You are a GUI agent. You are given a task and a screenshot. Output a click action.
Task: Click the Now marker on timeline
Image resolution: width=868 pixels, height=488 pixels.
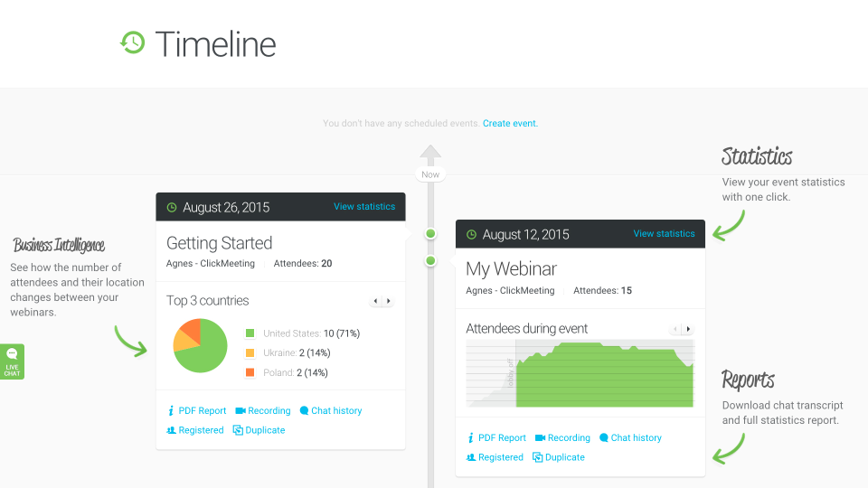point(430,174)
